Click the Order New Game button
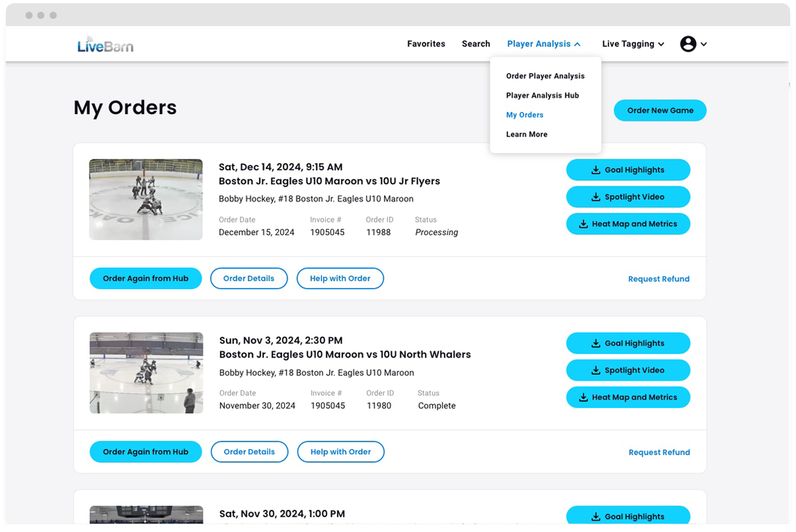 click(660, 110)
